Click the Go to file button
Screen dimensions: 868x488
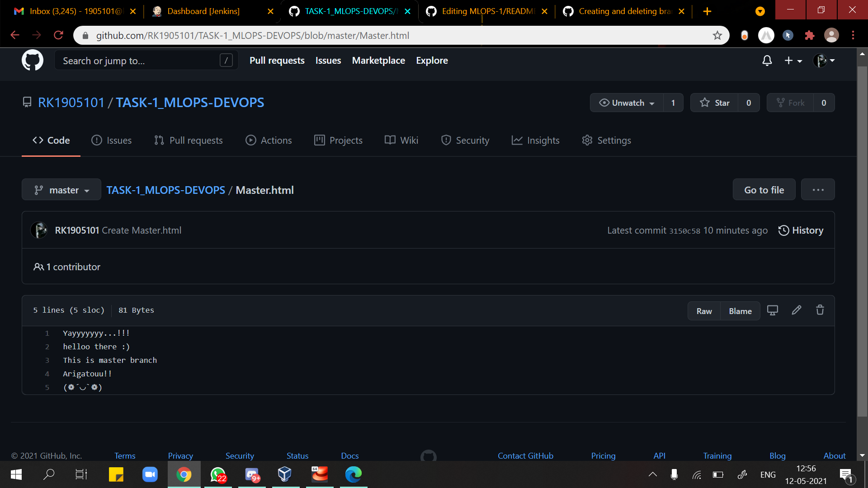point(764,190)
